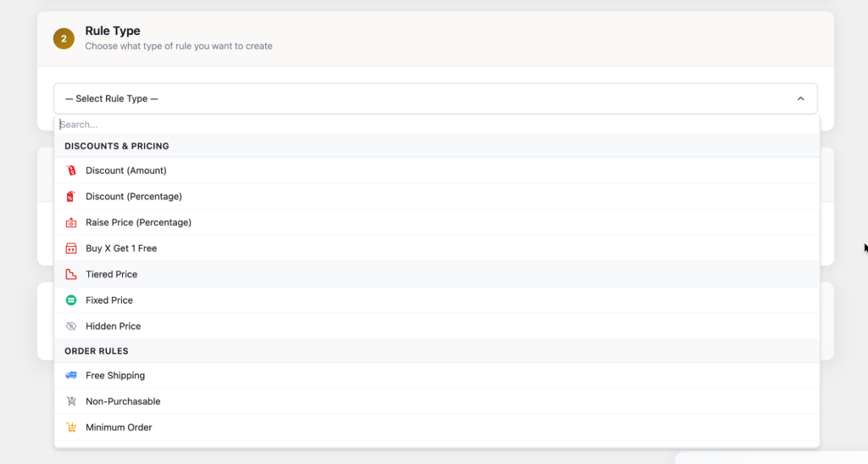Click the Discount (Percentage) tag icon
Screen dimensions: 868x464
[x=71, y=197]
